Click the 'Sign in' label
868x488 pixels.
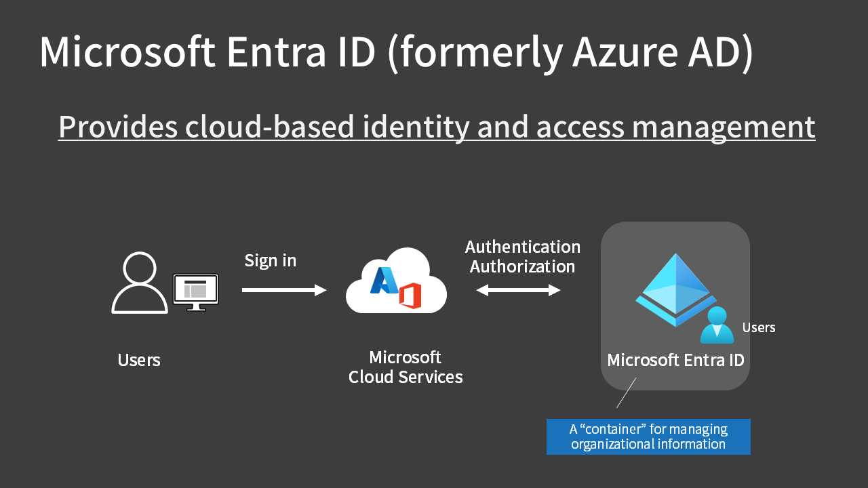pyautogui.click(x=271, y=261)
